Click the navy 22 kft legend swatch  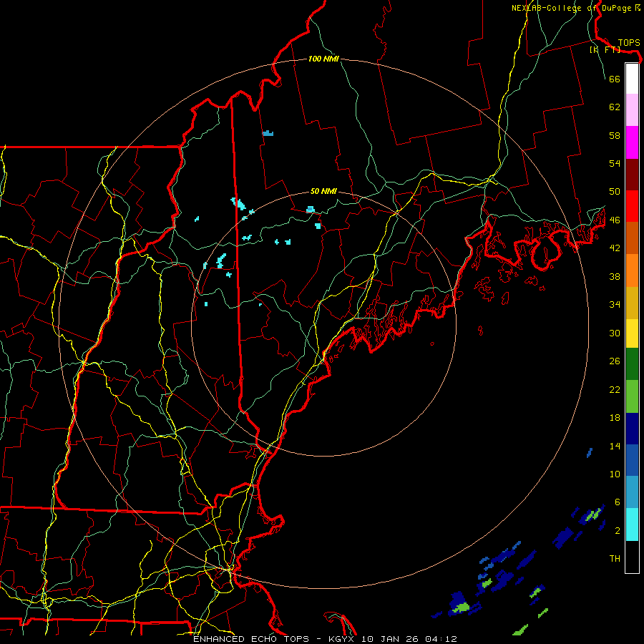tap(632, 429)
